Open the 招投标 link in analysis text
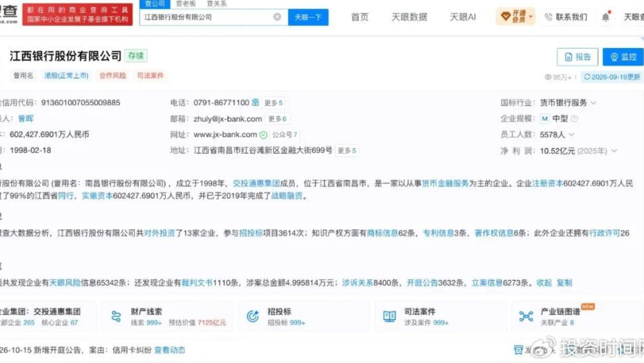 tap(251, 233)
